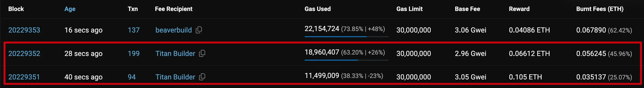The width and height of the screenshot is (644, 88).
Task: Click the gas used bar for 18,960,407
Action: coord(346,60)
